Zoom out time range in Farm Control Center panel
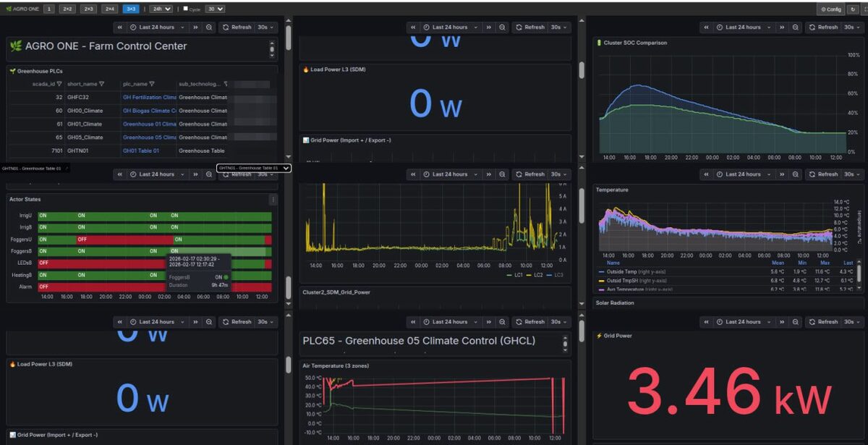Image resolution: width=868 pixels, height=445 pixels. pos(209,27)
